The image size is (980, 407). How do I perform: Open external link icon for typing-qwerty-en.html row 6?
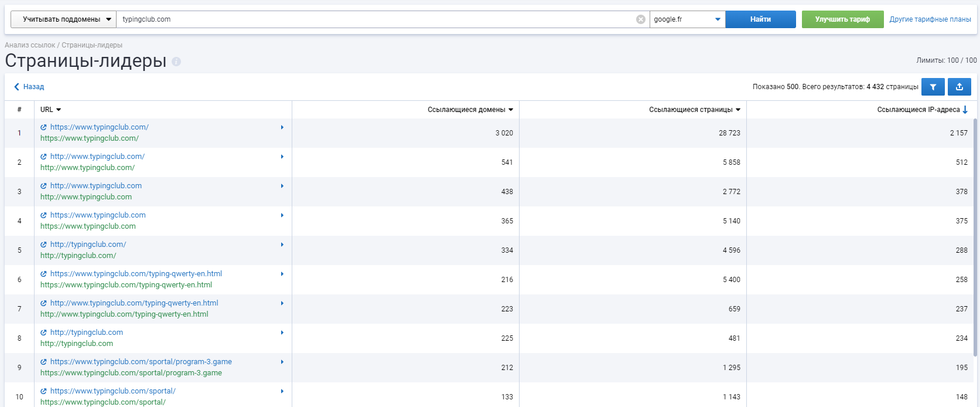(44, 274)
